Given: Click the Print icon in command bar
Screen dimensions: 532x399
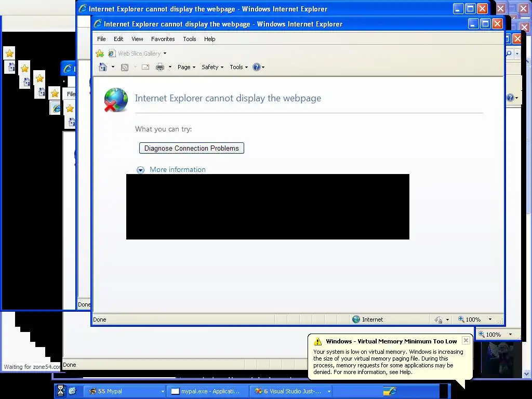Looking at the screenshot, I should pyautogui.click(x=160, y=67).
